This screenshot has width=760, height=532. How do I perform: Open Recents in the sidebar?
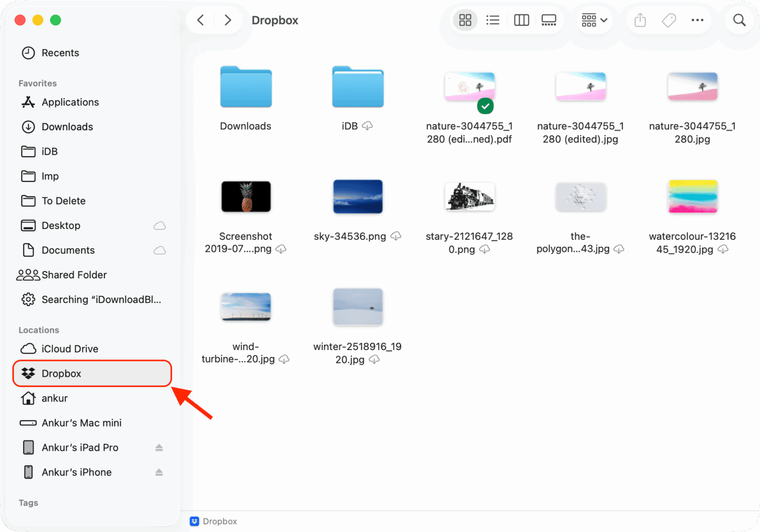pos(93,53)
